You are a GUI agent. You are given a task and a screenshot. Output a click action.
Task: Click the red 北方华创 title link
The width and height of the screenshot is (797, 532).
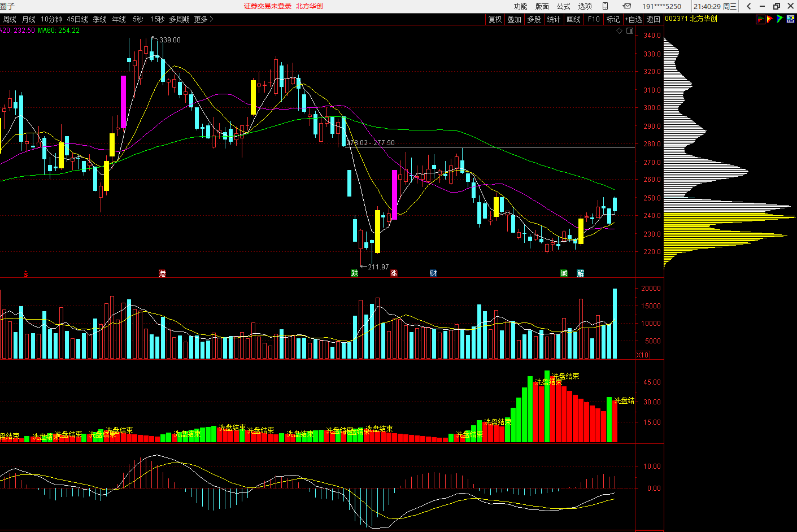tap(310, 6)
